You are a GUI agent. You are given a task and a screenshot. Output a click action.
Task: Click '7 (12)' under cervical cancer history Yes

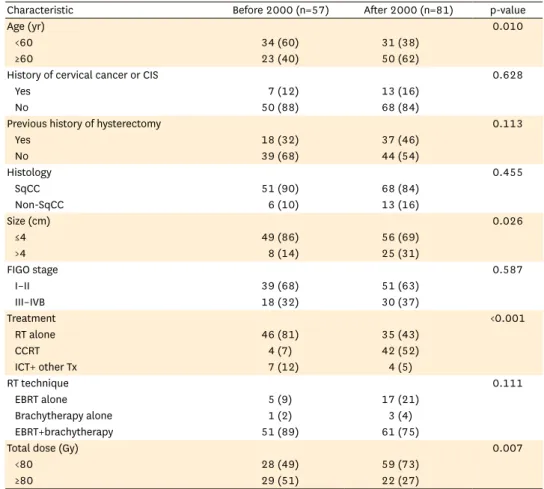283,91
